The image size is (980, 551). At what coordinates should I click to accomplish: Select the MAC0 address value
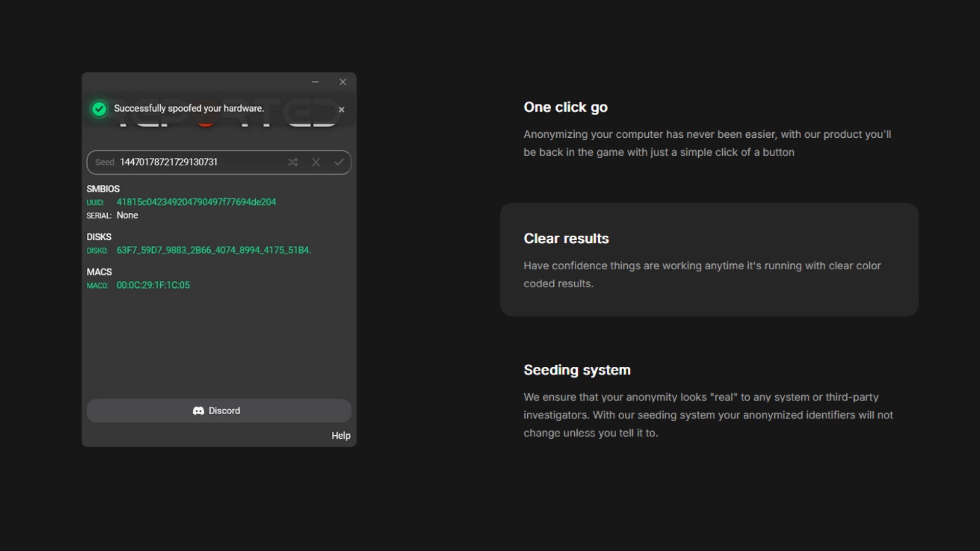click(x=153, y=285)
